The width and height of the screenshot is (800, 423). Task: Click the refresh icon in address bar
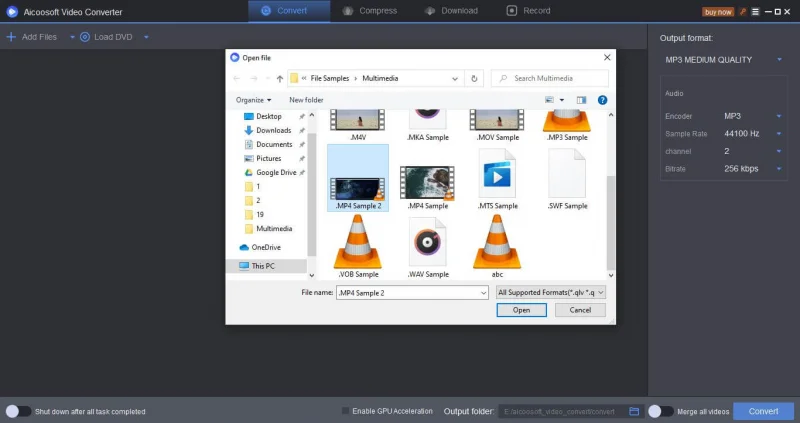point(475,78)
